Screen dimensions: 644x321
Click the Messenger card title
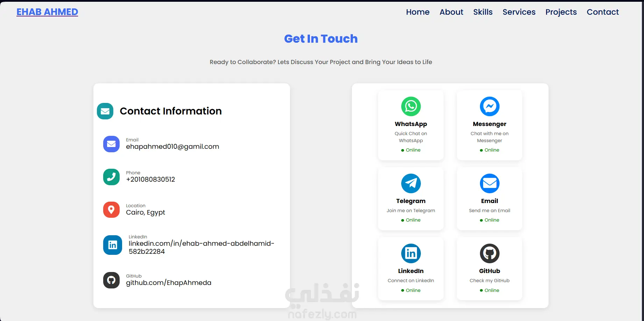coord(490,124)
